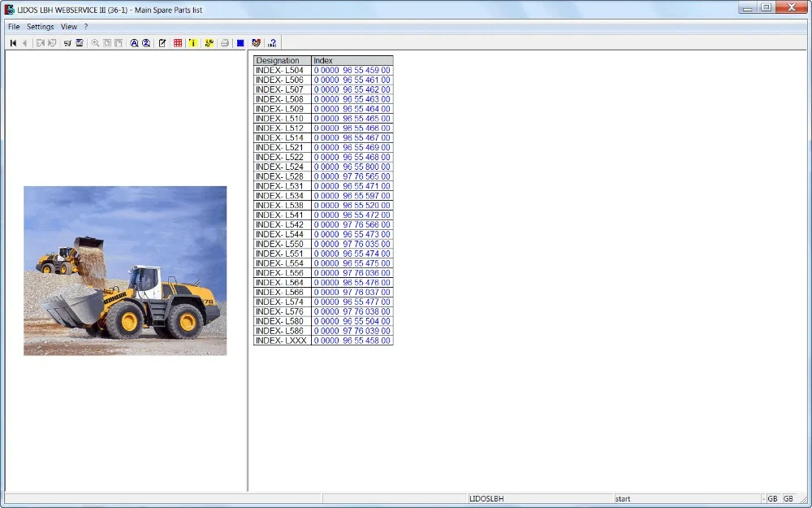
Task: Click the search 2 magnifier icon
Action: pyautogui.click(x=146, y=43)
